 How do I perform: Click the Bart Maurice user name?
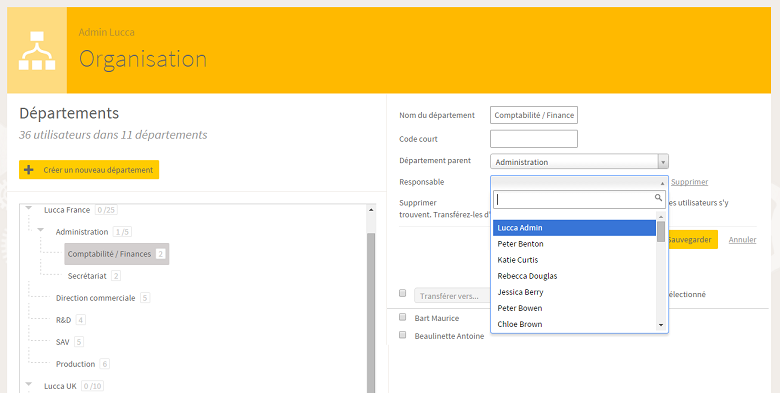[x=437, y=318]
